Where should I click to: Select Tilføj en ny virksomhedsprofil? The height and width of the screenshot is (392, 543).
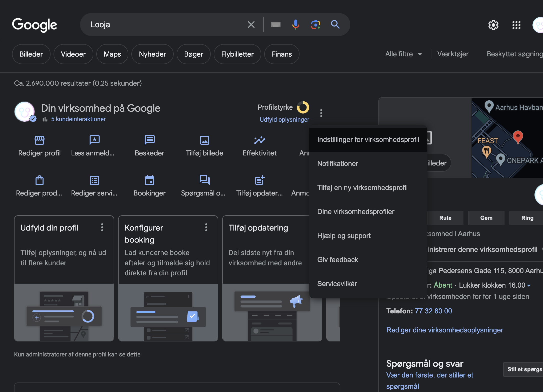(x=368, y=187)
